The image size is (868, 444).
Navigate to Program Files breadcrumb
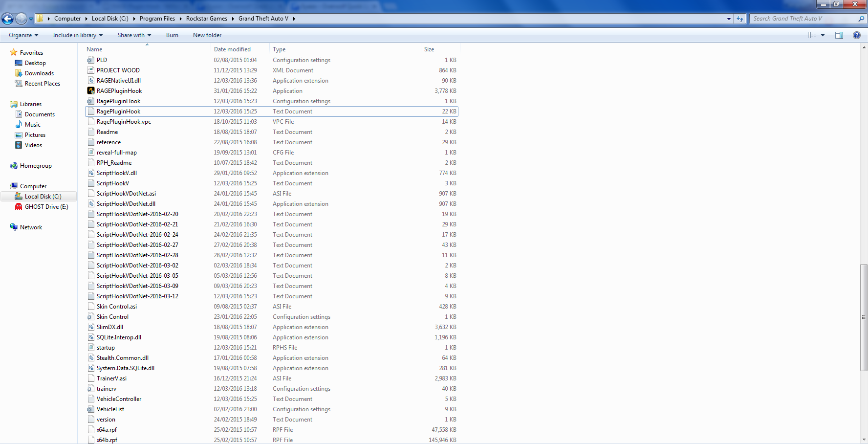[x=157, y=19]
